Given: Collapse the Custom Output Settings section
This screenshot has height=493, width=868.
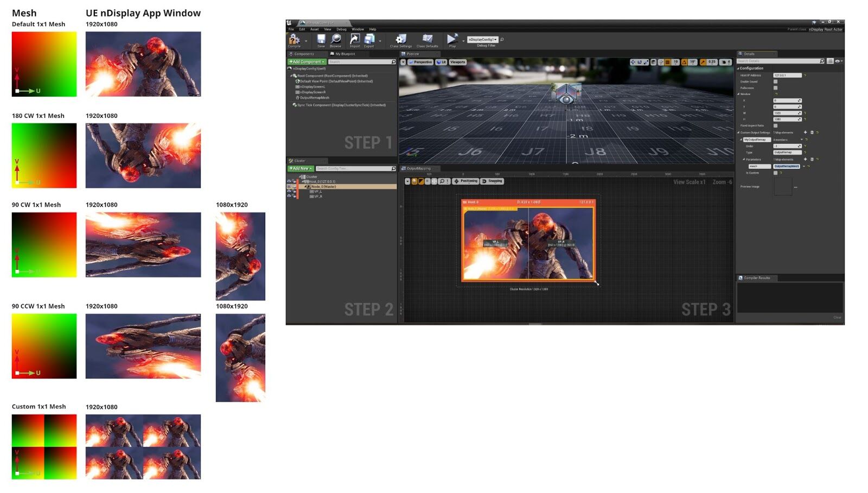Looking at the screenshot, I should 738,132.
